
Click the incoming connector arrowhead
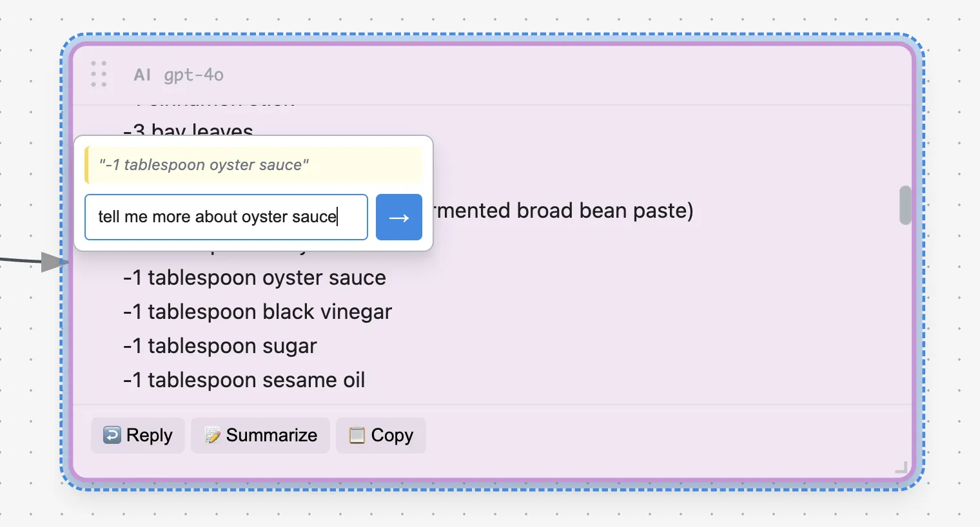click(x=55, y=261)
